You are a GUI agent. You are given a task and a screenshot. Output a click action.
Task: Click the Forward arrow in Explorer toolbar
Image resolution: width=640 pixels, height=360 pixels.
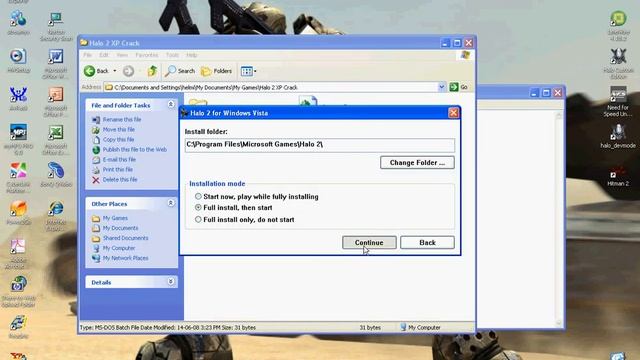coord(128,71)
